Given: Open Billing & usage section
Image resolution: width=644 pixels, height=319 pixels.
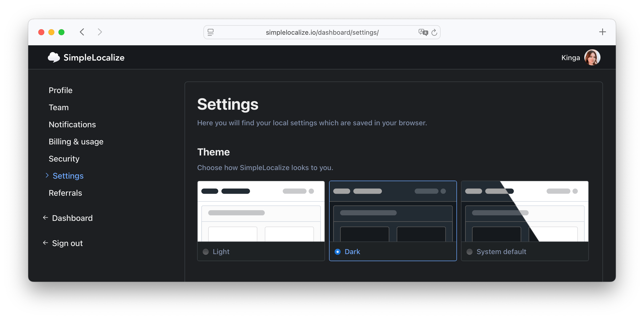Looking at the screenshot, I should [x=76, y=142].
